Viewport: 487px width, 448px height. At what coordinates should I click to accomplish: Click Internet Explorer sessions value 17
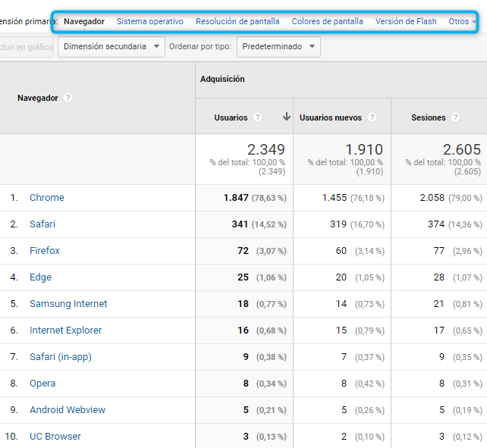tap(439, 331)
